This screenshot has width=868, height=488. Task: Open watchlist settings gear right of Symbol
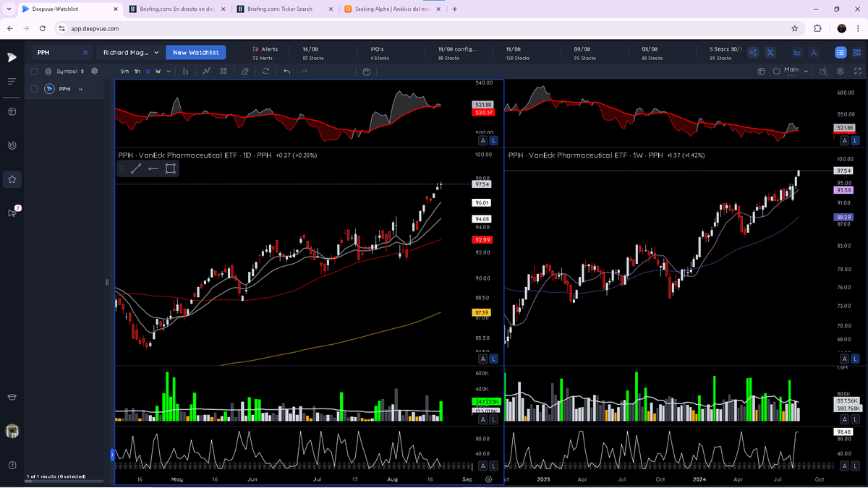pos(94,71)
